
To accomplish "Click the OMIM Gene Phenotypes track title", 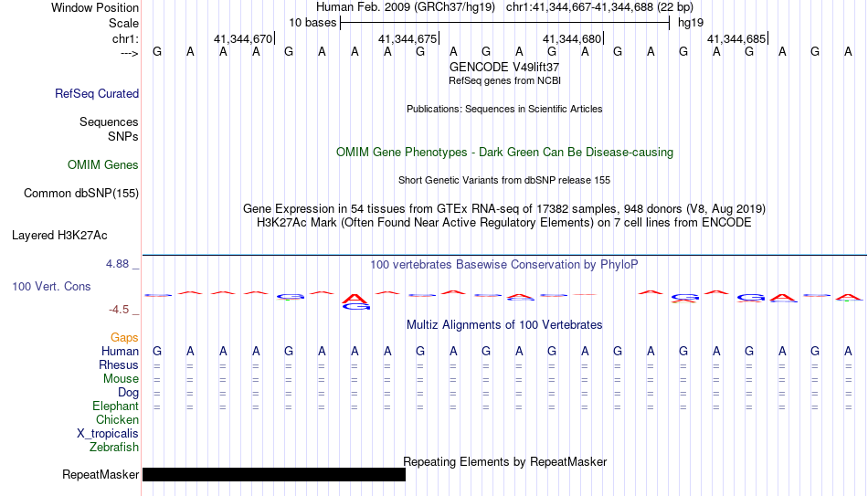I will (505, 153).
